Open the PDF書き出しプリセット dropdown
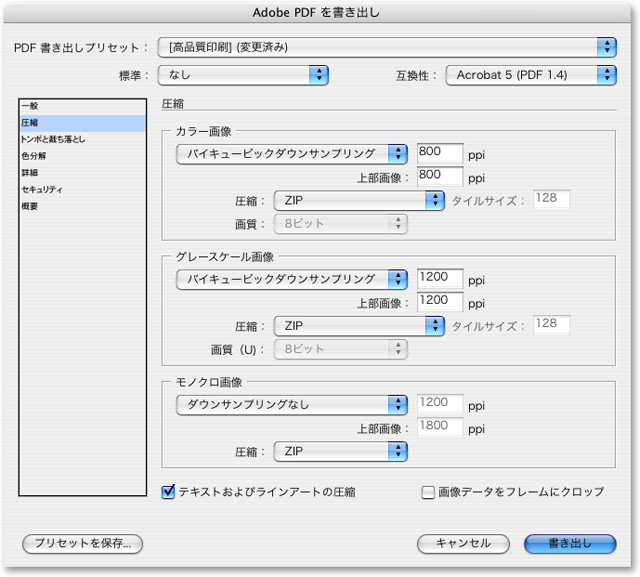 pos(388,47)
